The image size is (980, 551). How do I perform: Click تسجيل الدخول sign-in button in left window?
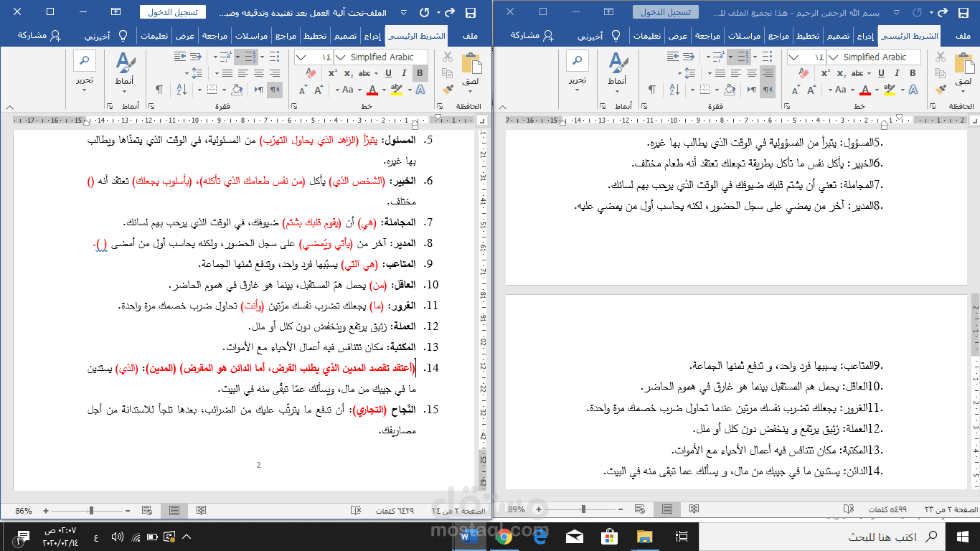pos(173,12)
